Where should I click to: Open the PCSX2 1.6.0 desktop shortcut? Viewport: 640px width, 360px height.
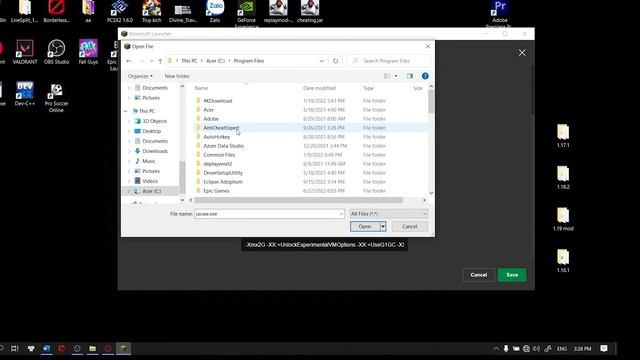120,11
